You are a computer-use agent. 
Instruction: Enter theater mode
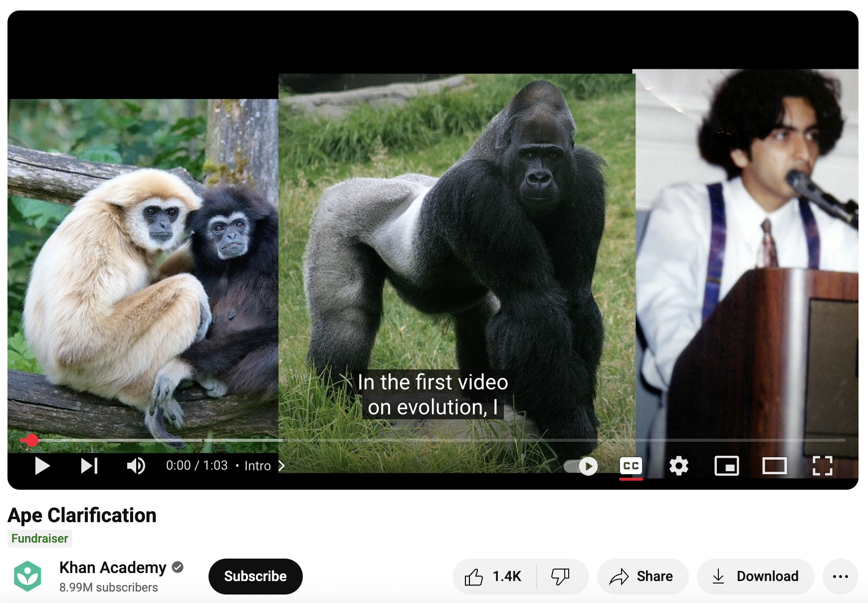[775, 466]
